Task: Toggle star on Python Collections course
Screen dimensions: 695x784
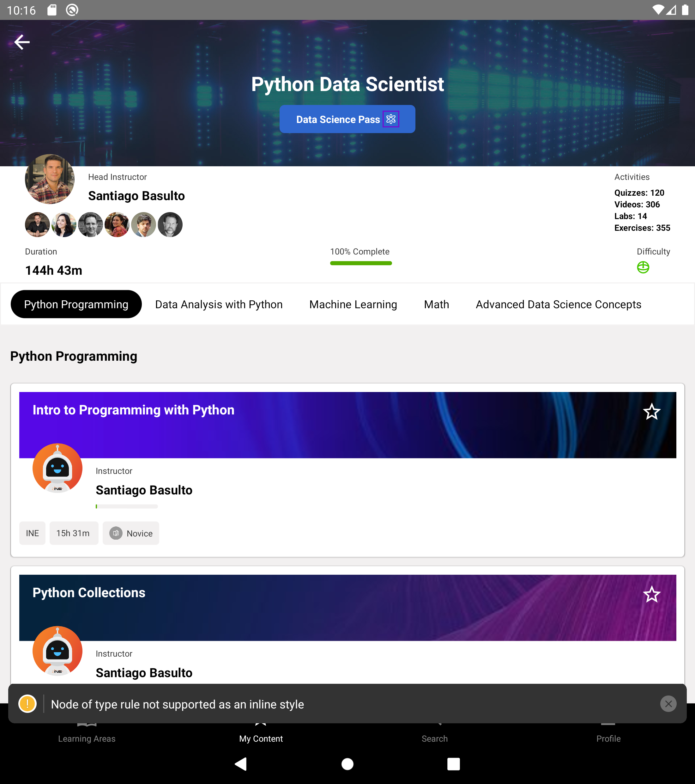Action: (x=651, y=595)
